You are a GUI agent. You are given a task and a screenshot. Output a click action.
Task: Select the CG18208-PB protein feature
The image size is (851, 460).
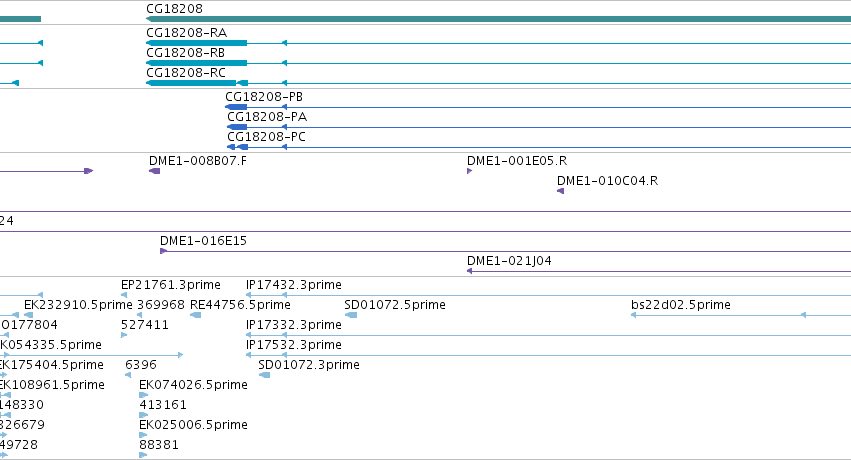click(x=237, y=107)
